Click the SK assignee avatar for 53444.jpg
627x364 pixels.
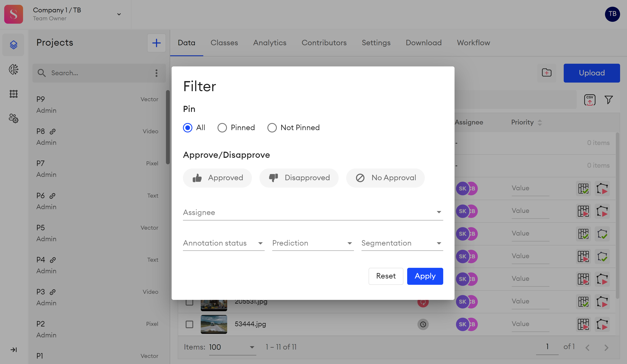[x=462, y=324]
